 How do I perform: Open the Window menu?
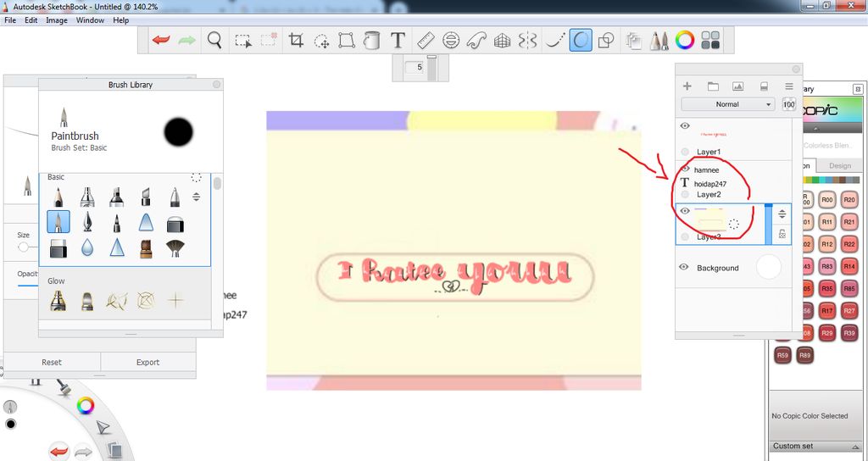[x=90, y=20]
